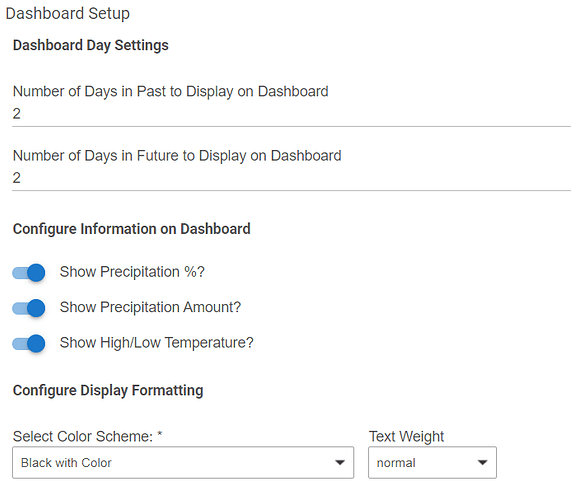The height and width of the screenshot is (500, 571).
Task: Click the Configure Information on Dashboard heading
Action: tap(131, 229)
